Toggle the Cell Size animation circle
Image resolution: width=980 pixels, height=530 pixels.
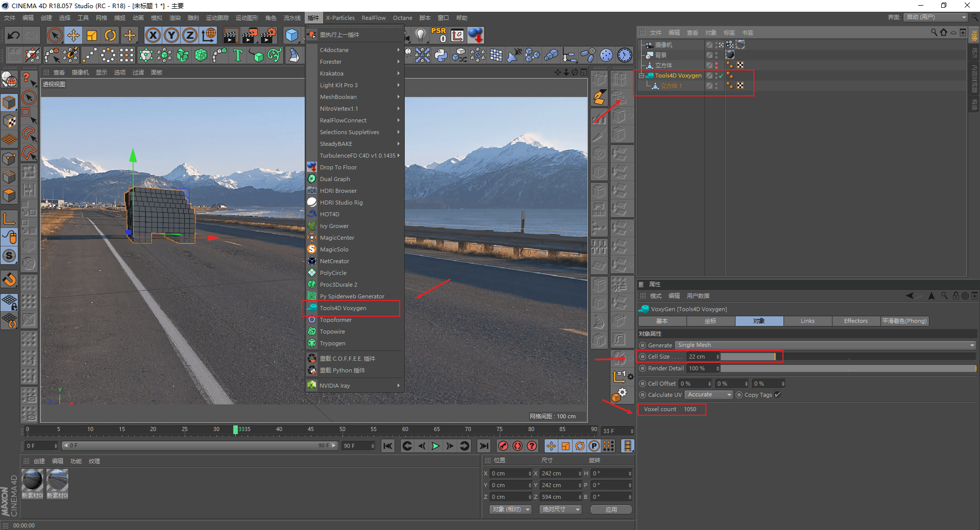tap(643, 357)
